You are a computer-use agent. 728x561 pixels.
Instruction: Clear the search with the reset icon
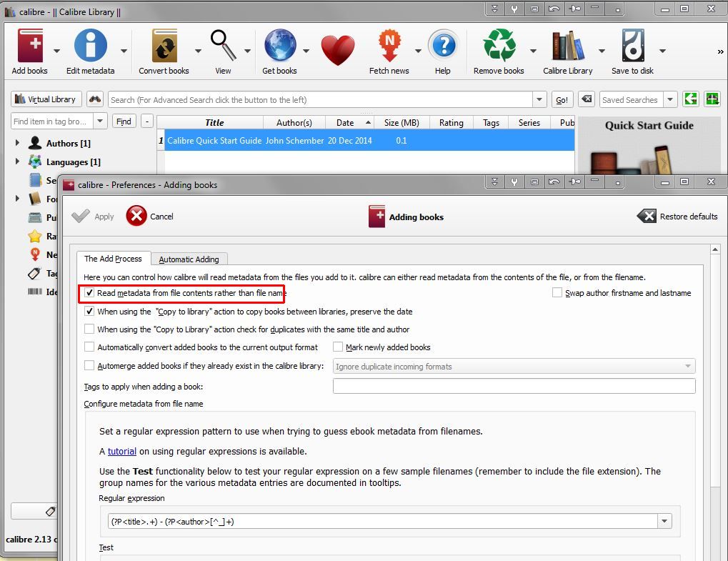point(587,99)
